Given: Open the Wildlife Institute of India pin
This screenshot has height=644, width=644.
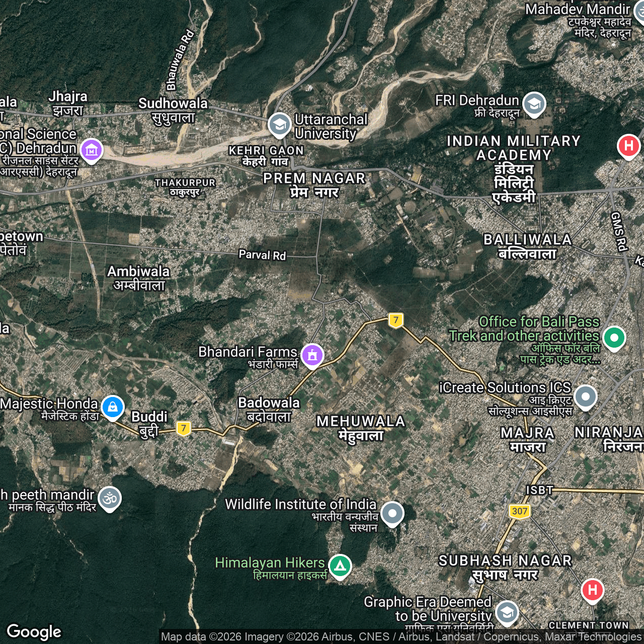Looking at the screenshot, I should click(392, 513).
